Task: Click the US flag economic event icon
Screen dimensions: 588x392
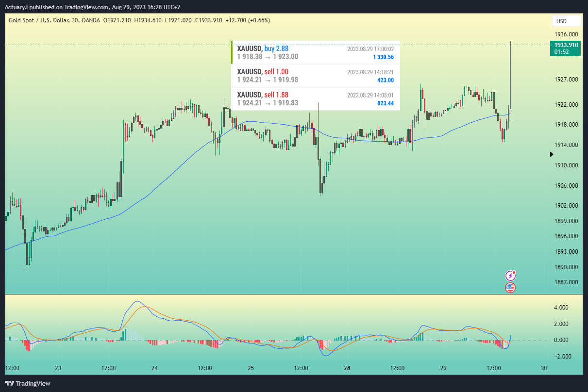Action: [510, 288]
